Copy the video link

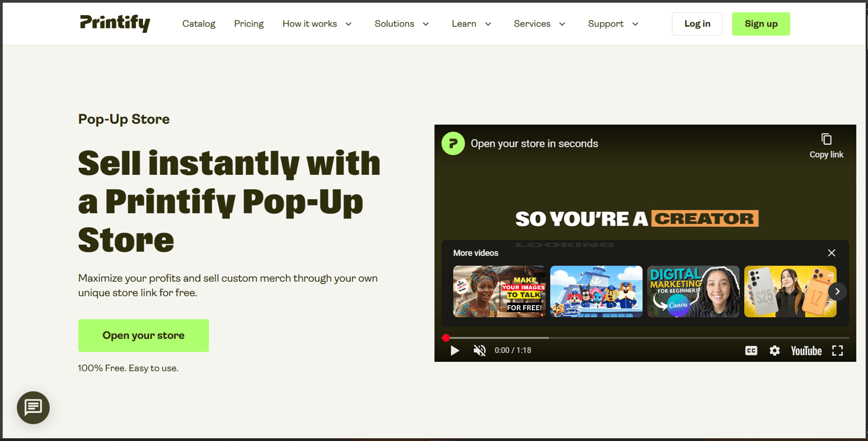tap(826, 143)
